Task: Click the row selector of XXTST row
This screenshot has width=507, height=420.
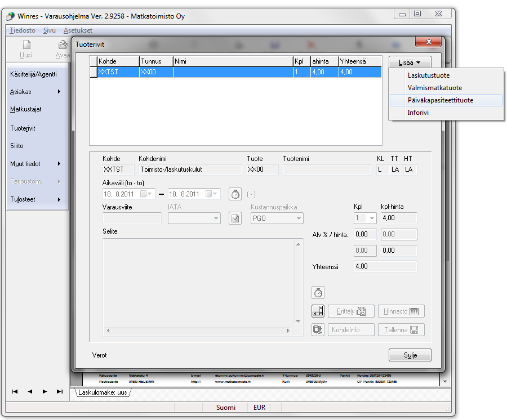Action: (94, 72)
